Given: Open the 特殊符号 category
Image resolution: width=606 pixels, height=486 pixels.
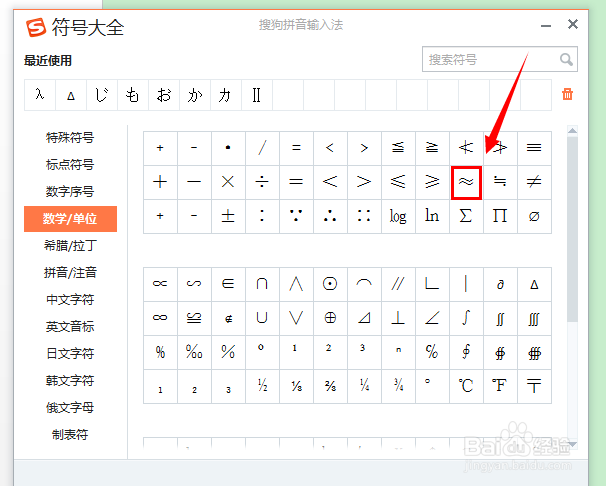Looking at the screenshot, I should [x=70, y=138].
